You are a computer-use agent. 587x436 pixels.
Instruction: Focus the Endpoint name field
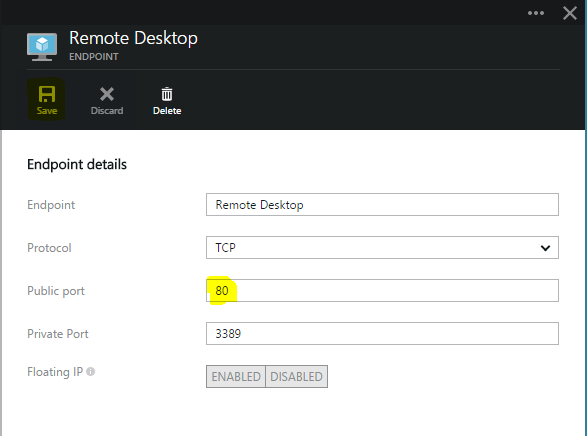point(382,205)
